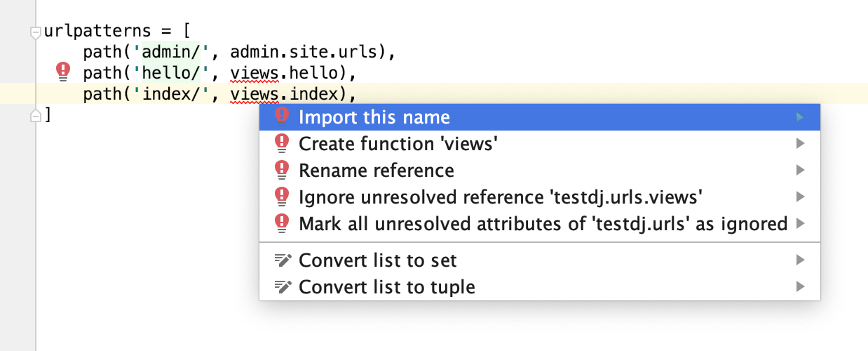Collapse the urlpatterns list fold marker
The height and width of the screenshot is (351, 868).
click(35, 32)
